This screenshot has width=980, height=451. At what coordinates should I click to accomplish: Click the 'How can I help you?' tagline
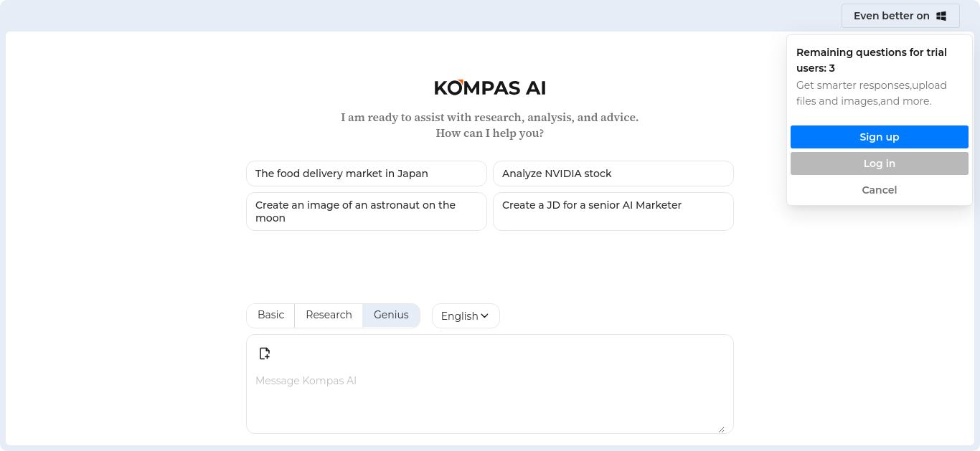(x=490, y=133)
